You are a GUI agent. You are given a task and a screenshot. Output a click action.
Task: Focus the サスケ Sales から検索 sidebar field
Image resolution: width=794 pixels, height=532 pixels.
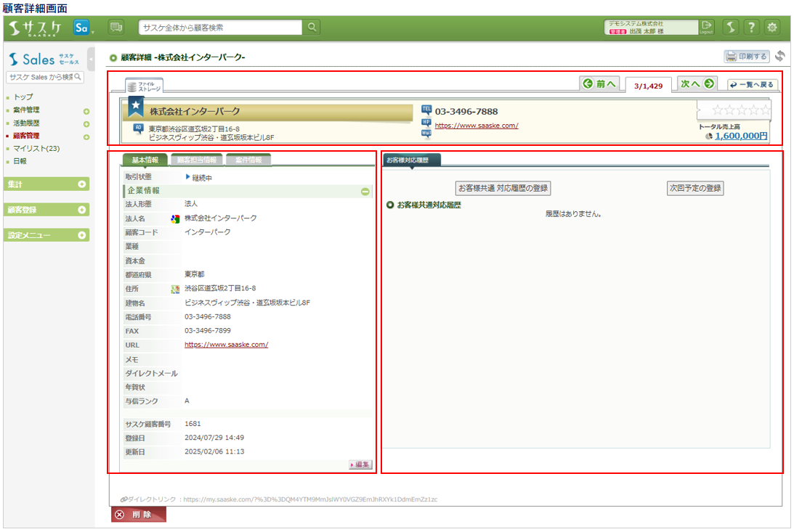click(44, 77)
